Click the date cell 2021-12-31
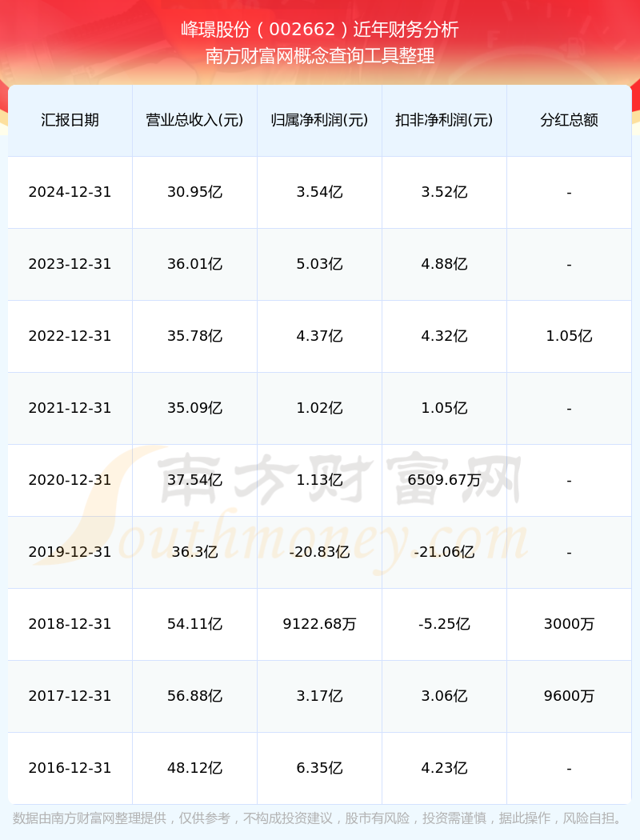640x840 pixels. click(70, 408)
